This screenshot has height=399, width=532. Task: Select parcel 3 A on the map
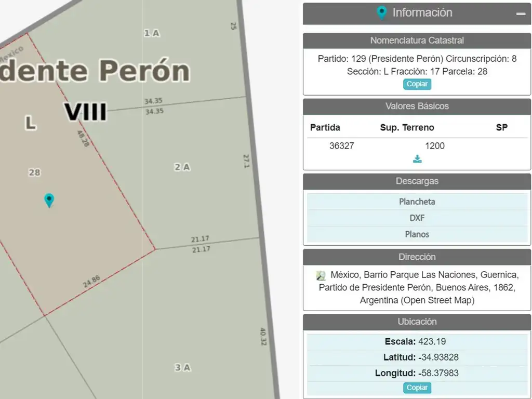182,367
